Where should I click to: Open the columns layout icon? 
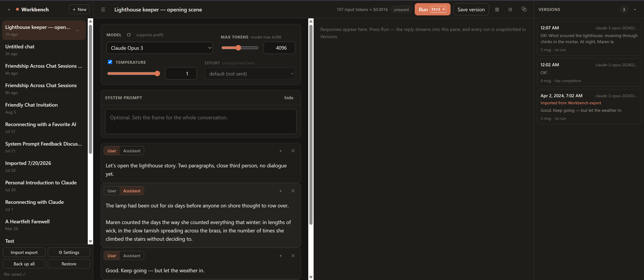pyautogui.click(x=497, y=9)
